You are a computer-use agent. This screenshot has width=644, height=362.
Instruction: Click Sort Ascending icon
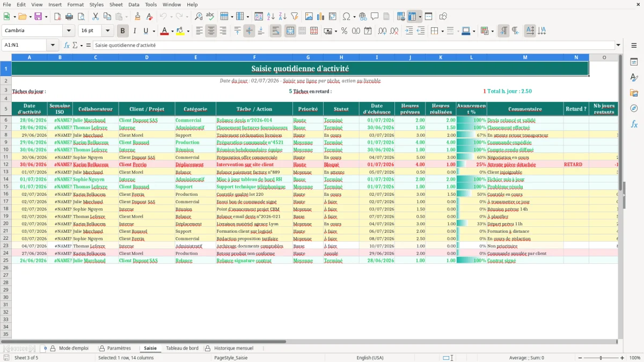pos(271,17)
